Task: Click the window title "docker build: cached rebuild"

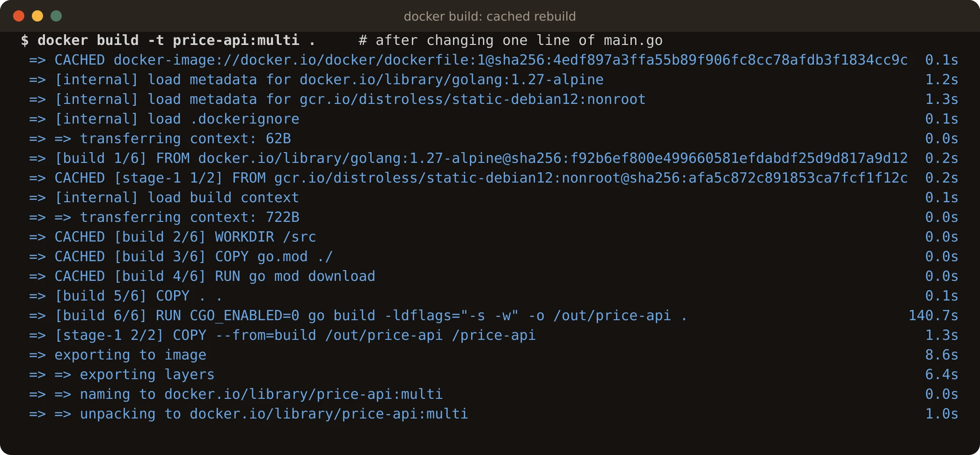Action: click(x=490, y=16)
